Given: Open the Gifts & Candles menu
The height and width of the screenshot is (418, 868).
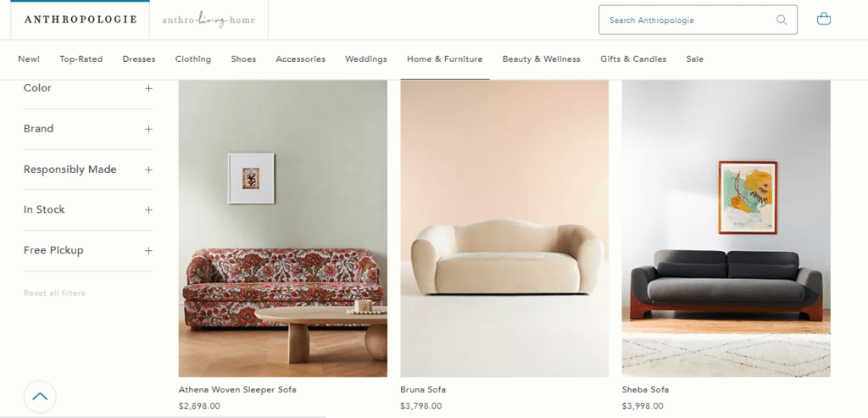Looking at the screenshot, I should pyautogui.click(x=633, y=59).
